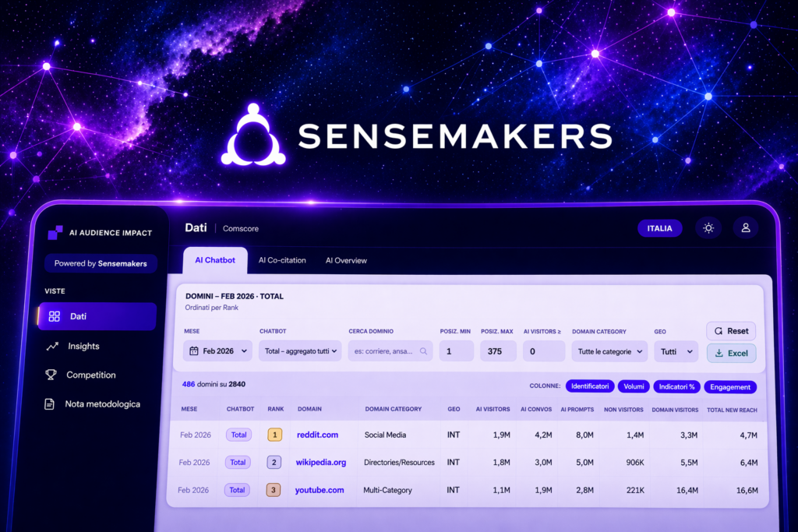Open the user profile icon
The height and width of the screenshot is (532, 798).
(746, 228)
